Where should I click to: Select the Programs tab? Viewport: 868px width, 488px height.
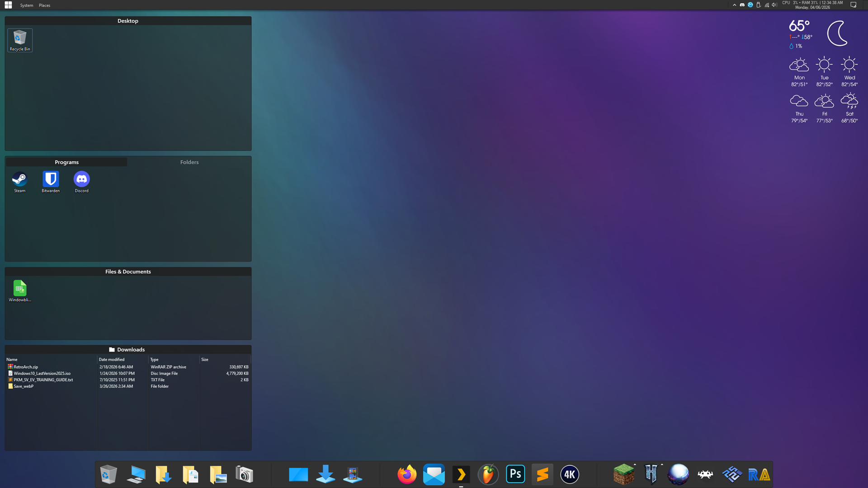point(66,162)
